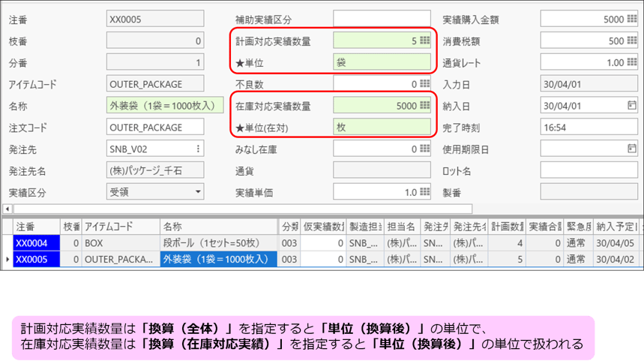Select the highlighted 外装袋 grid cell

(218, 260)
